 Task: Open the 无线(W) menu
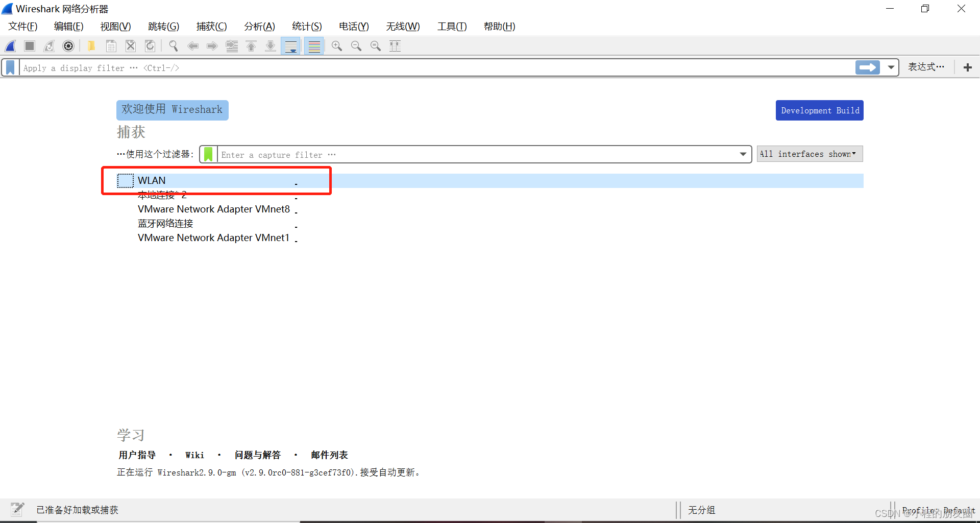(403, 27)
